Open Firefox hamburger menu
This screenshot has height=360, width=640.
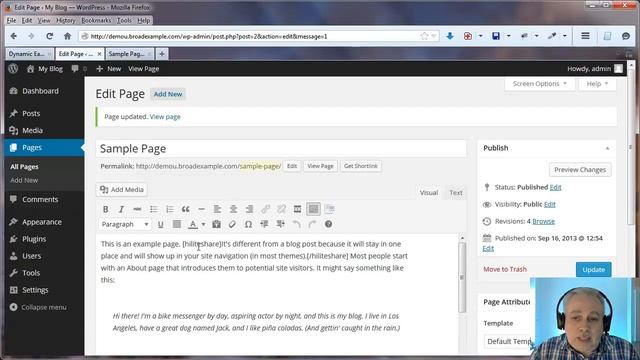coord(585,36)
